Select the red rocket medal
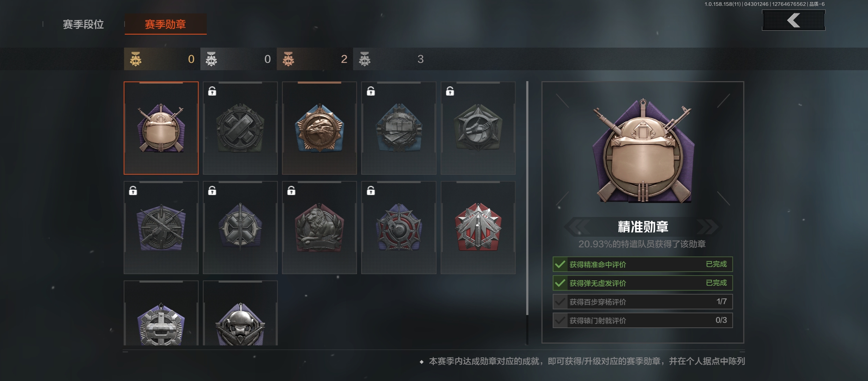The width and height of the screenshot is (868, 381). pyautogui.click(x=478, y=228)
